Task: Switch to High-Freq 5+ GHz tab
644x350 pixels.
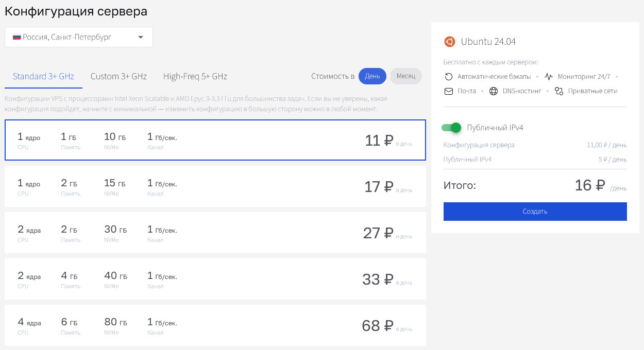Action: pyautogui.click(x=195, y=76)
